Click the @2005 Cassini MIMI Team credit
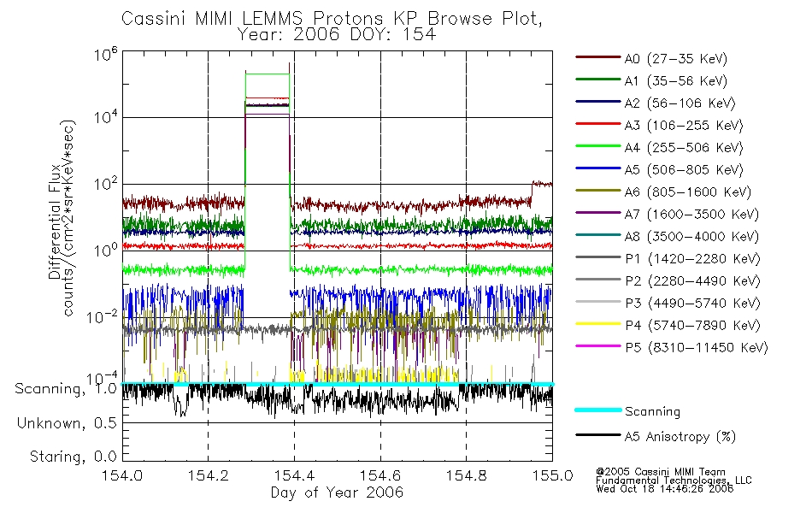This screenshot has height=513, width=812. pyautogui.click(x=661, y=472)
